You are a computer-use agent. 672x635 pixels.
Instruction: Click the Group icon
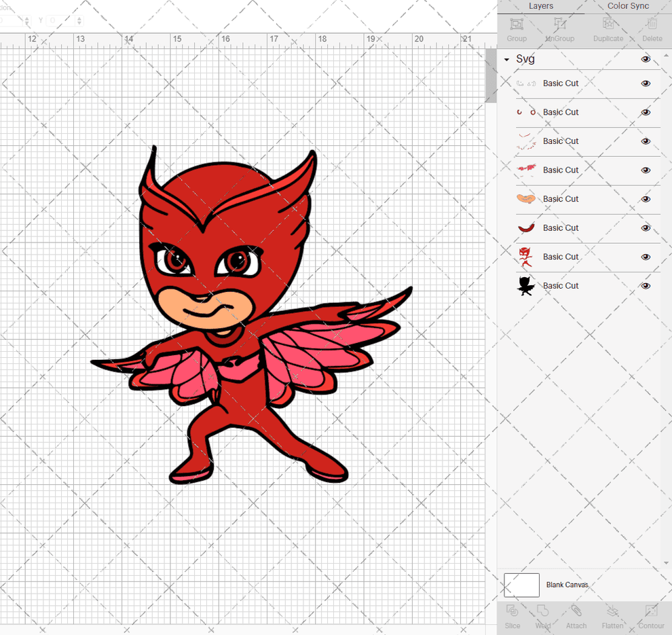click(517, 29)
